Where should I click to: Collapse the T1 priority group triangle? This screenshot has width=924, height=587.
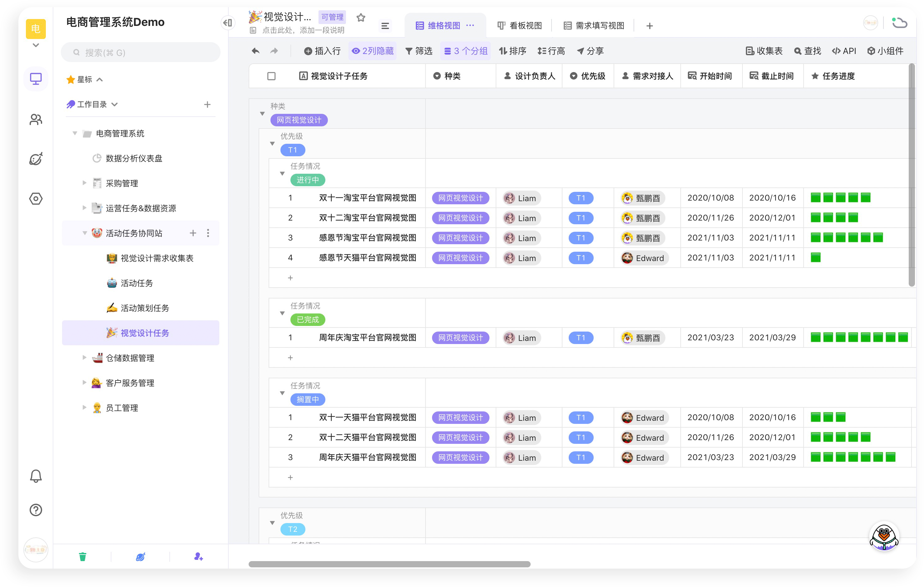pos(272,143)
